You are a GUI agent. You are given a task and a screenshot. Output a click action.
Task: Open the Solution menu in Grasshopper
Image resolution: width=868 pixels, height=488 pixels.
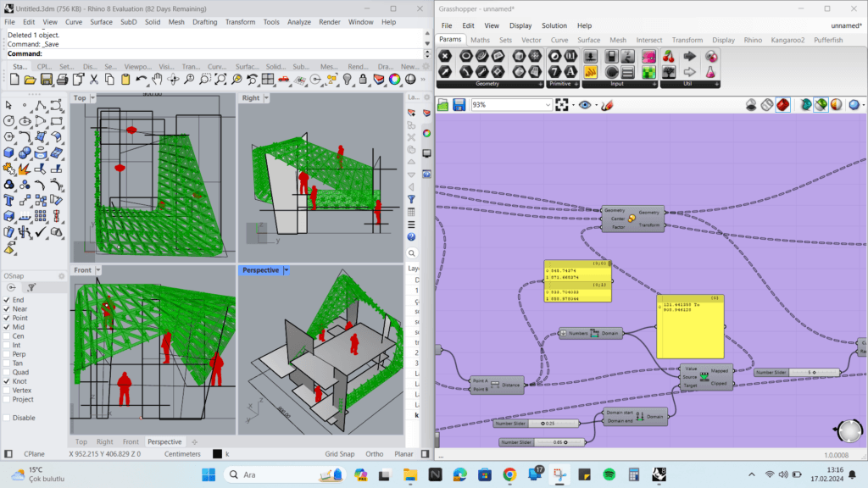[554, 25]
